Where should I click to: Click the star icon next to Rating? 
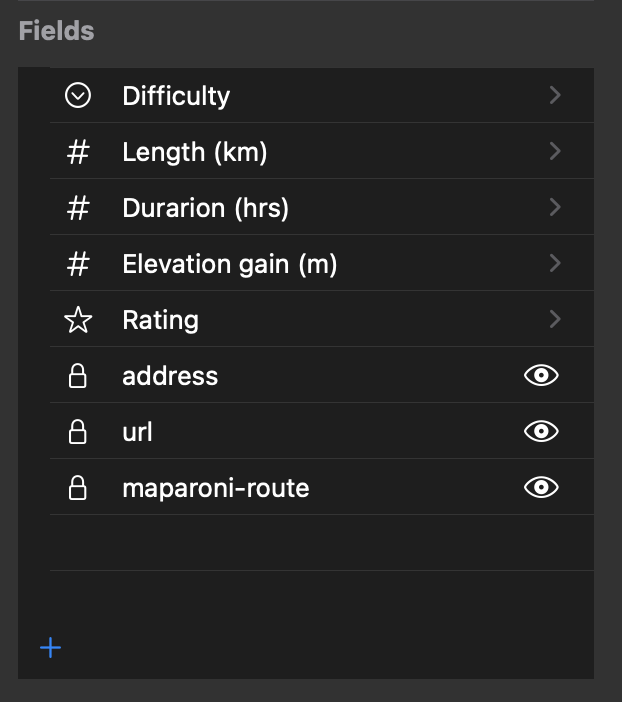tap(78, 320)
